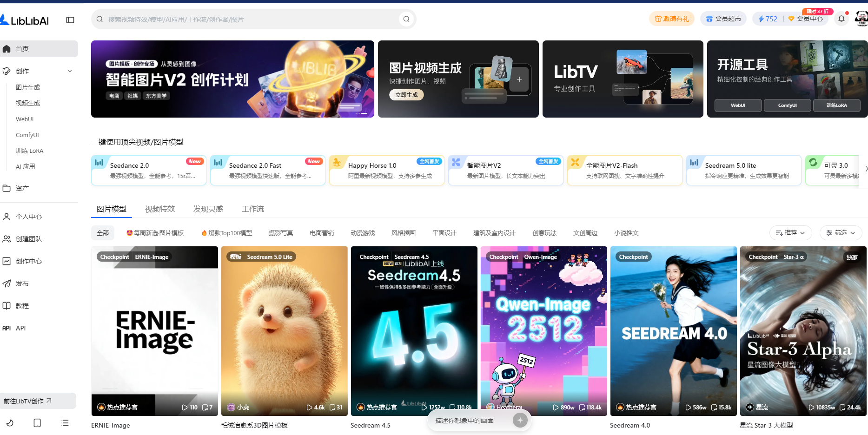Click the search magnifier button in search bar
This screenshot has width=868, height=435.
[406, 19]
